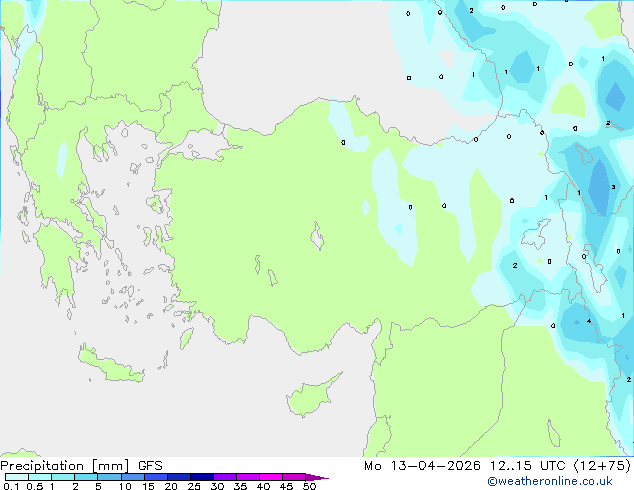This screenshot has height=490, width=634.
Task: Click the 30–35 mm purple legend swatch
Action: pyautogui.click(x=224, y=477)
